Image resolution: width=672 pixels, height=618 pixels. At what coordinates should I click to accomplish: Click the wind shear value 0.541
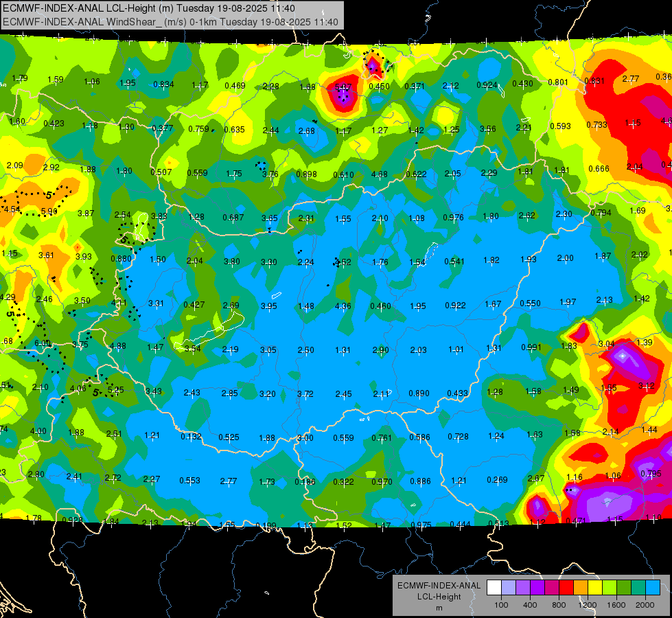pyautogui.click(x=454, y=261)
